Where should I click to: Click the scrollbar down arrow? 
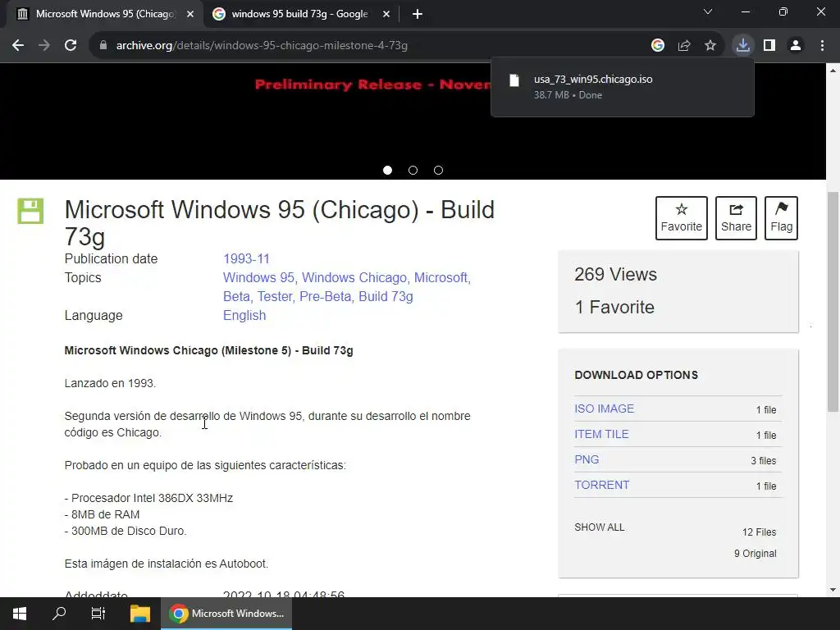pos(833,590)
